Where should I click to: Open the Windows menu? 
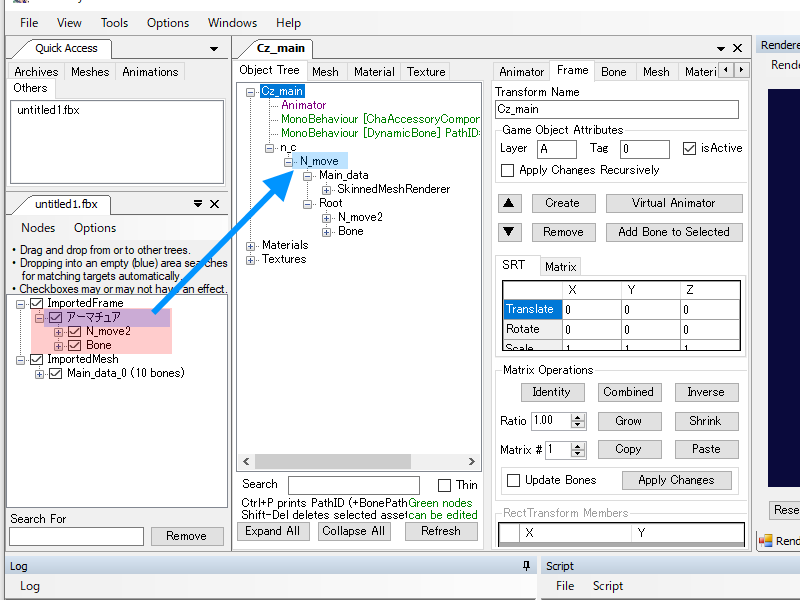coord(232,23)
